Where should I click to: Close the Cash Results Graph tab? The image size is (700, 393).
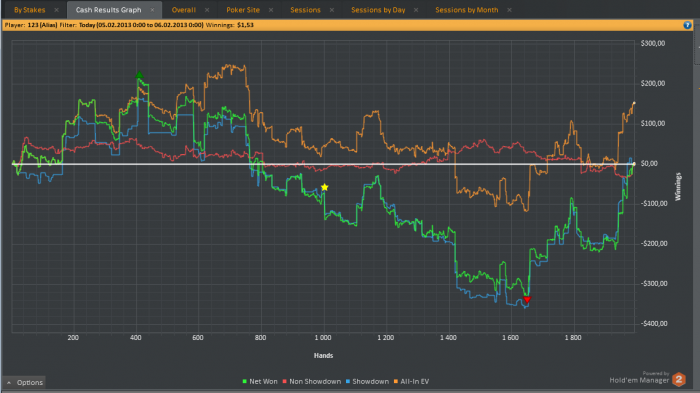(x=152, y=10)
